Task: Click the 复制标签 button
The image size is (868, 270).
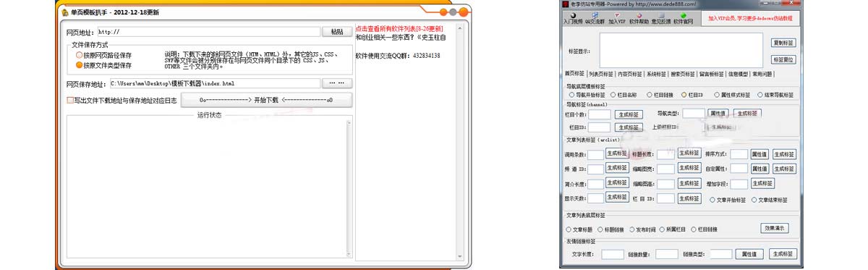Action: point(784,43)
